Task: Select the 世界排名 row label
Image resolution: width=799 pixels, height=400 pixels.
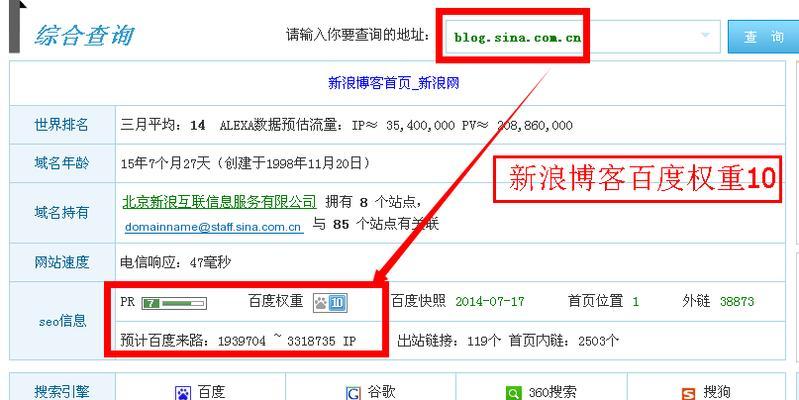Action: tap(62, 125)
